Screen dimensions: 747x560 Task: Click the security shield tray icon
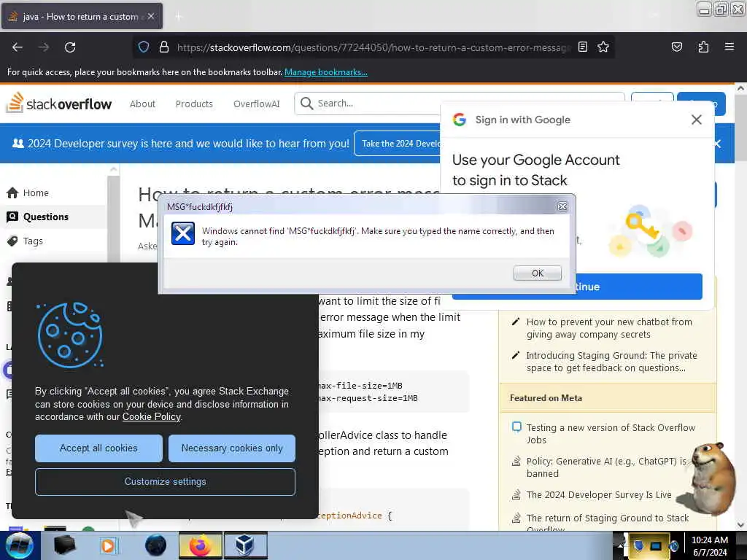[x=638, y=545]
